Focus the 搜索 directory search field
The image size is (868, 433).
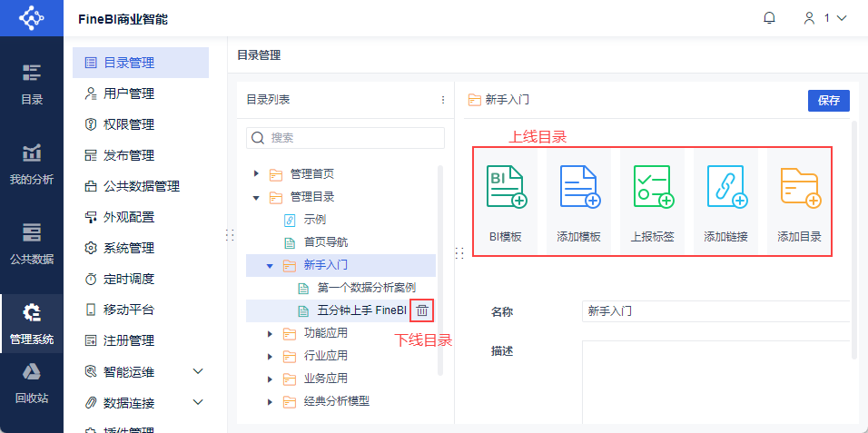pyautogui.click(x=345, y=138)
